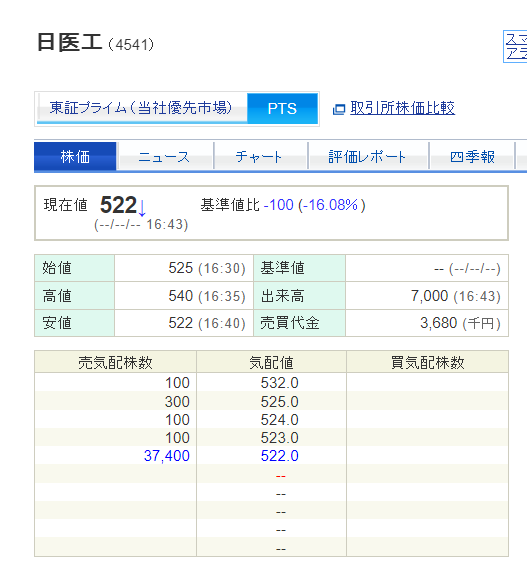Click the 売買代金 value 3,680

tap(438, 323)
